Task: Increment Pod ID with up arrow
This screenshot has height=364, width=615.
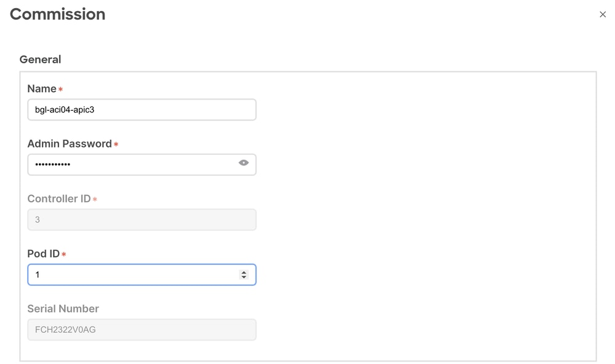Action: click(x=244, y=272)
